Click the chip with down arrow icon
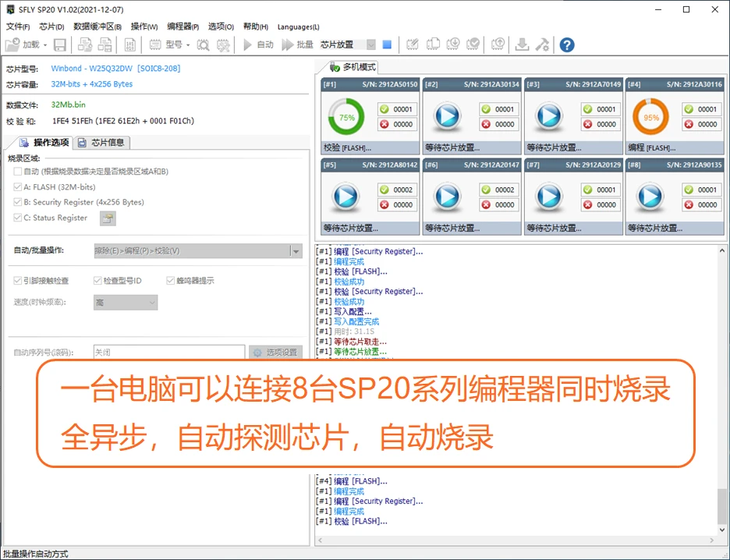 [x=453, y=44]
